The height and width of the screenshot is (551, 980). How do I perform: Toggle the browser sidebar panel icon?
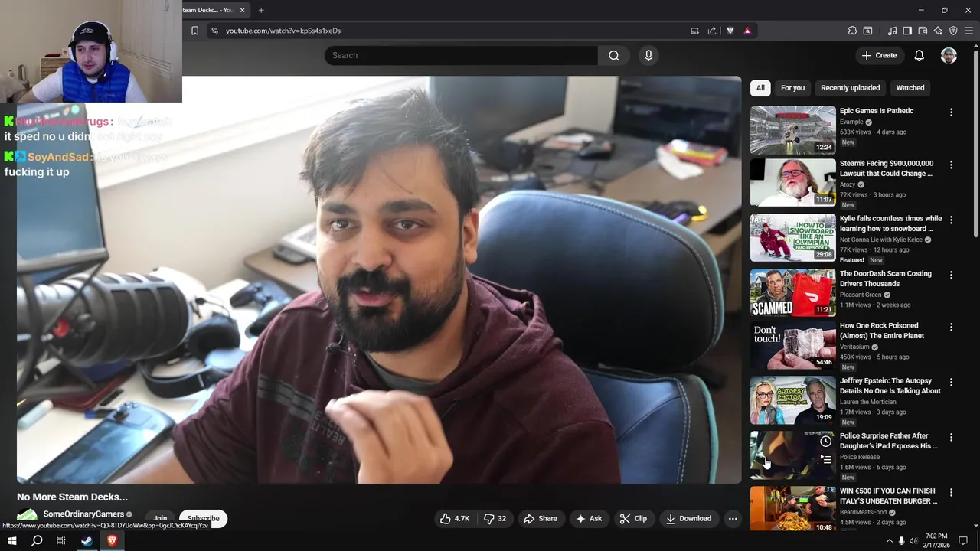(907, 31)
